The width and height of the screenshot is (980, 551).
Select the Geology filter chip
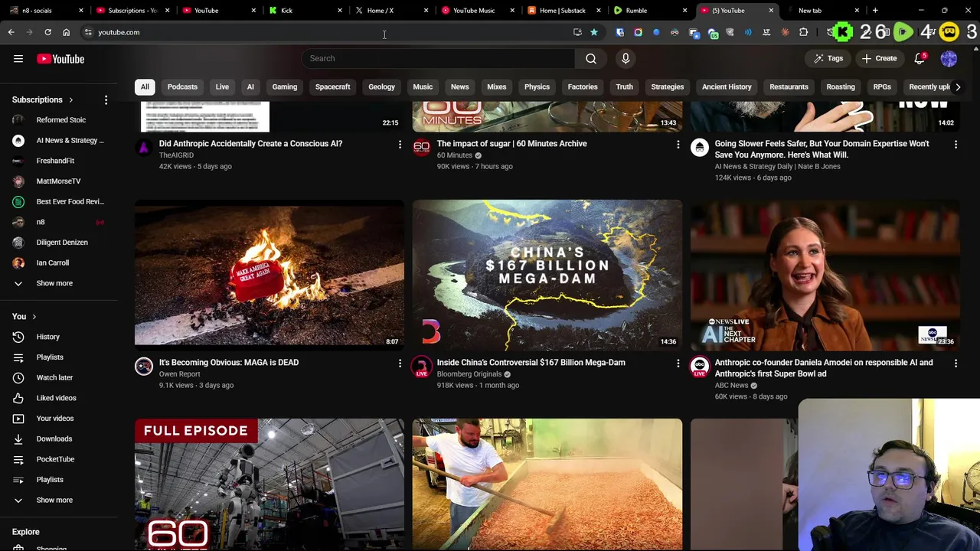(x=381, y=87)
